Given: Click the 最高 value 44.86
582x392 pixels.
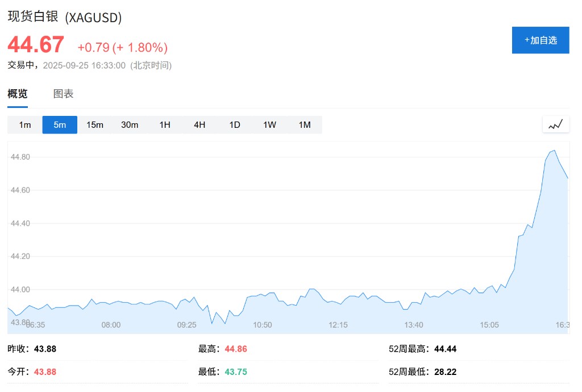Looking at the screenshot, I should pos(236,349).
